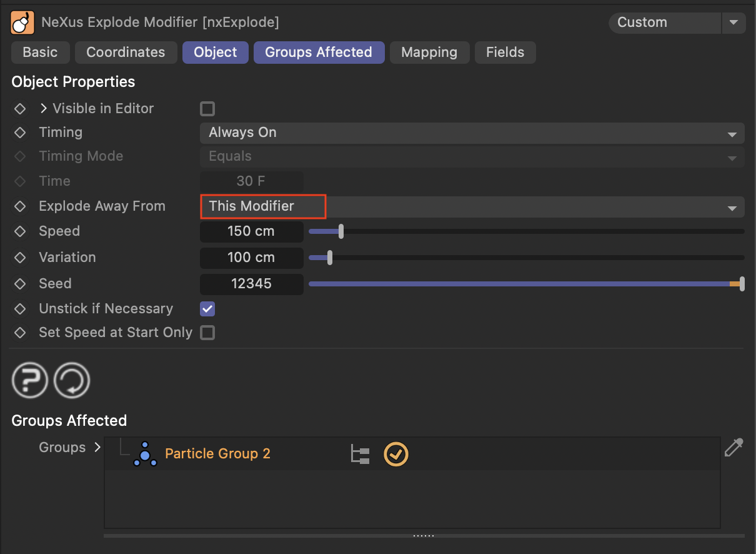756x554 pixels.
Task: Click the Variation slider track
Action: pyautogui.click(x=527, y=258)
